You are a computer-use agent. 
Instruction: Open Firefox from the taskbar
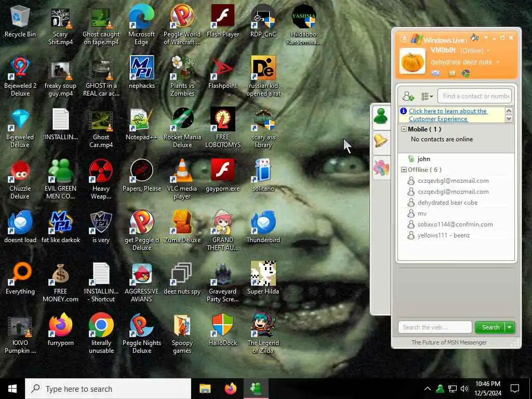pos(231,389)
